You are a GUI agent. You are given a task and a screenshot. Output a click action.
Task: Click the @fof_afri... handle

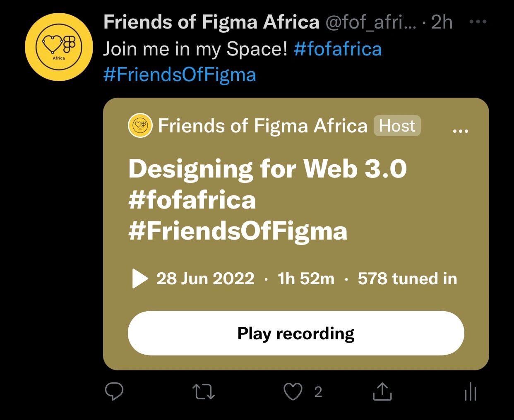[371, 22]
